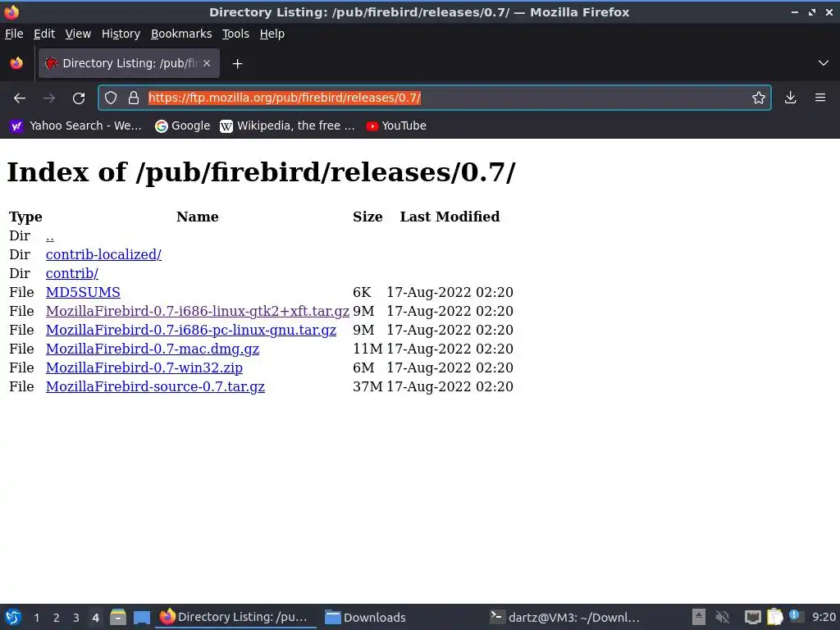
Task: Open the Firefox View pinned icon
Action: 16,63
